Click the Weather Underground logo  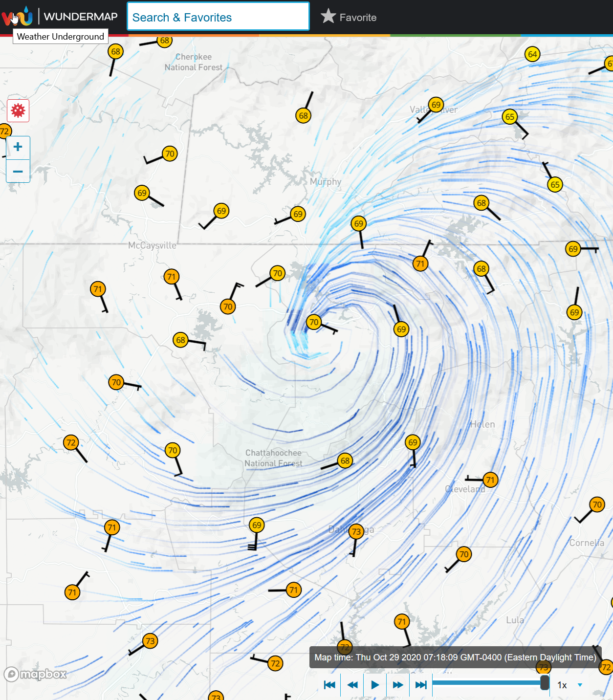(17, 17)
